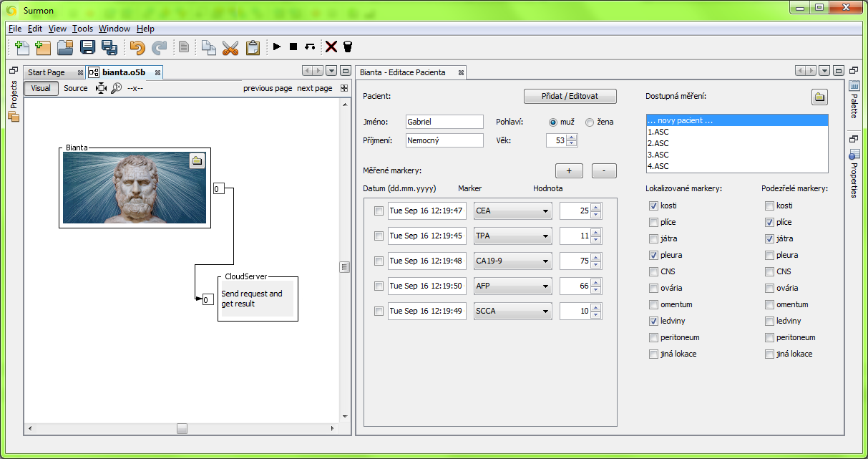Image resolution: width=868 pixels, height=459 pixels.
Task: Open the Window menu
Action: (x=114, y=29)
